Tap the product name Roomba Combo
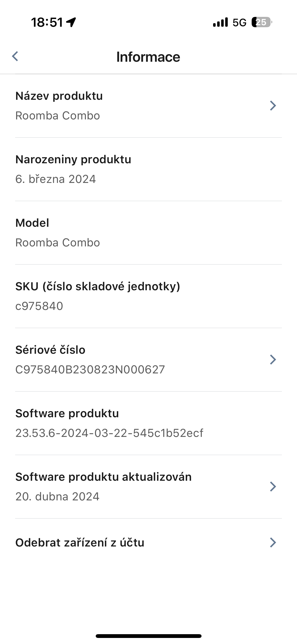 click(x=57, y=116)
